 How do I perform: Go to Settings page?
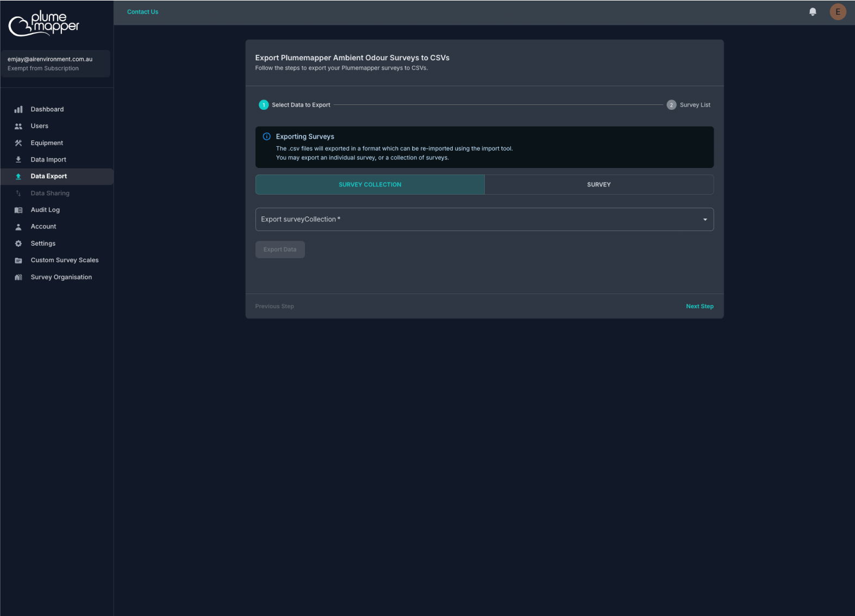57,244
